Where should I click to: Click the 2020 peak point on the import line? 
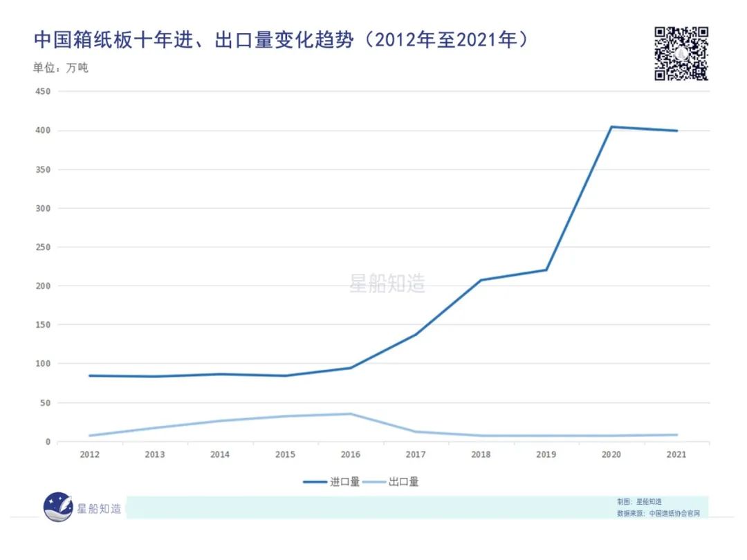click(x=611, y=127)
